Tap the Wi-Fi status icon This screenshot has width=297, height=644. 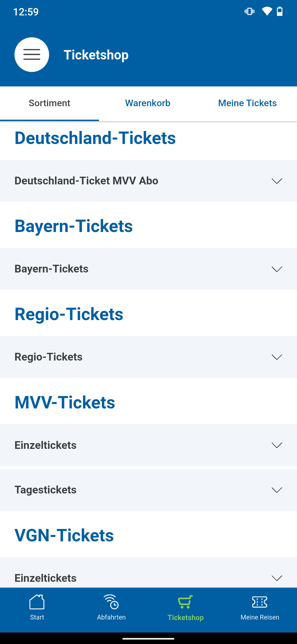point(267,11)
